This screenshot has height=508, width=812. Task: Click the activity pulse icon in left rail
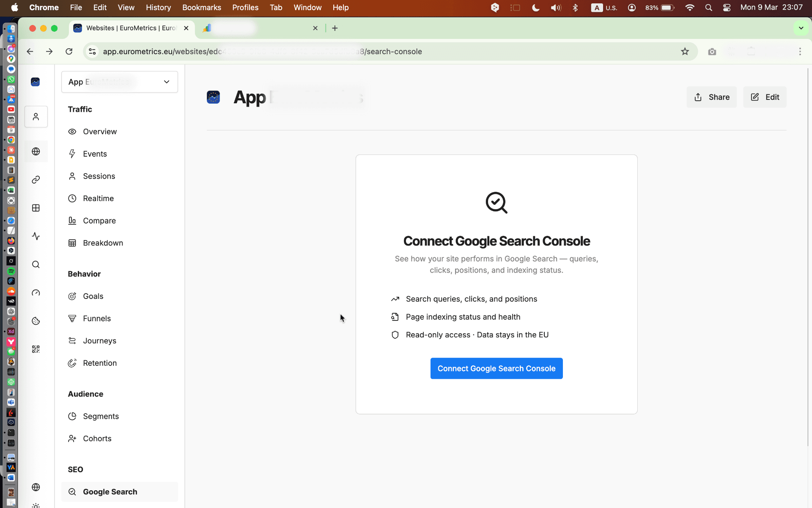coord(36,236)
